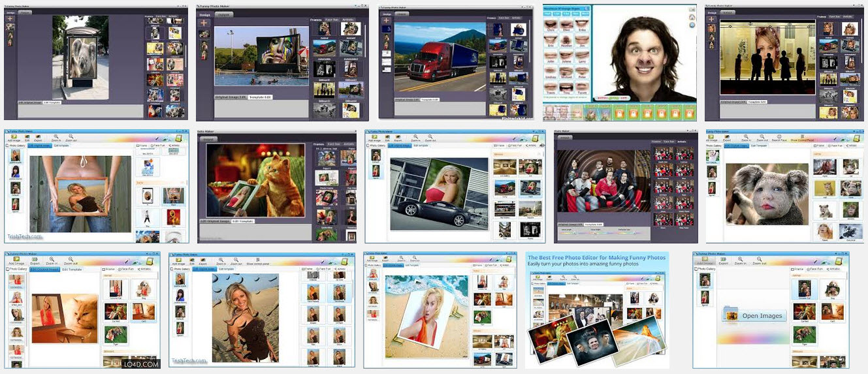Click Zoom out icon in jeans woman screenshot
The width and height of the screenshot is (868, 374).
coord(71,138)
